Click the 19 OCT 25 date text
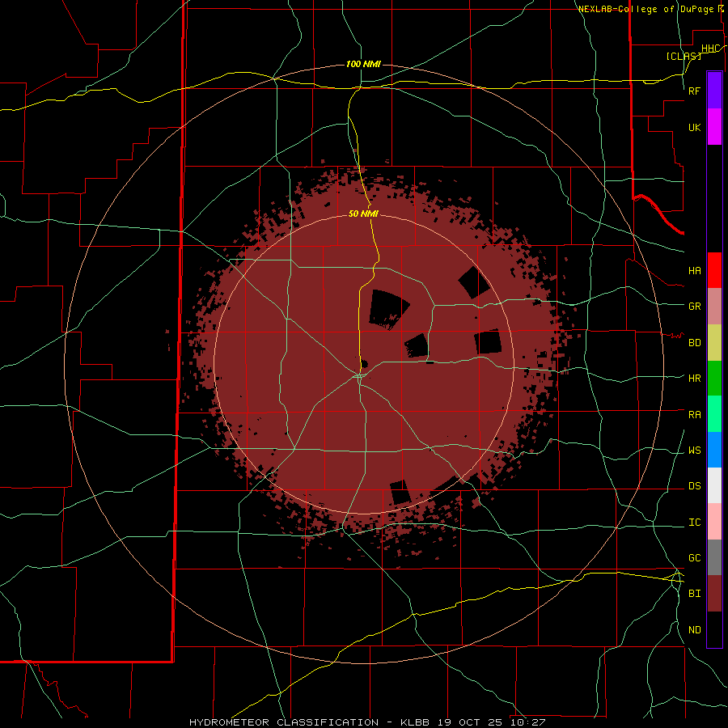This screenshot has width=728, height=728. point(472,722)
